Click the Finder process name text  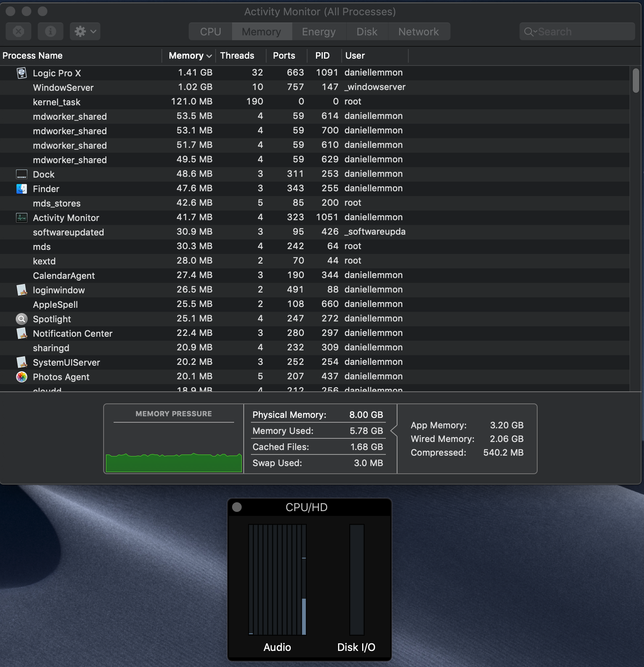pos(46,189)
